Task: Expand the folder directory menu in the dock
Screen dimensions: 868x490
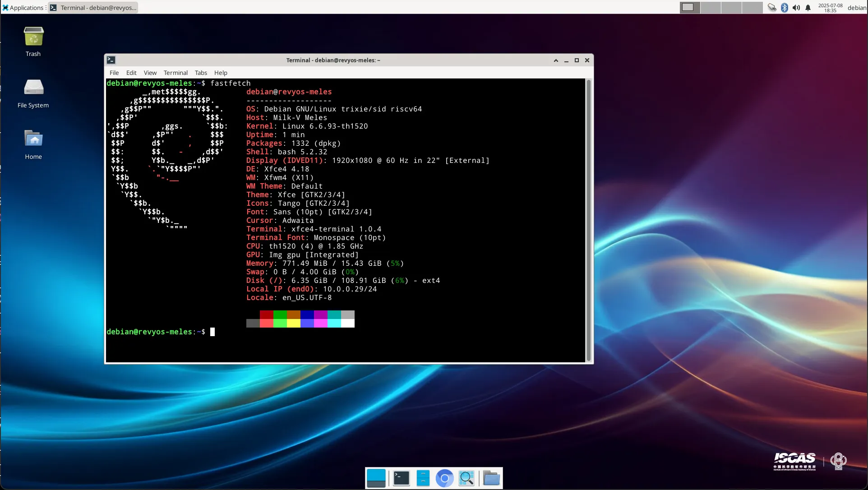Action: click(491, 478)
